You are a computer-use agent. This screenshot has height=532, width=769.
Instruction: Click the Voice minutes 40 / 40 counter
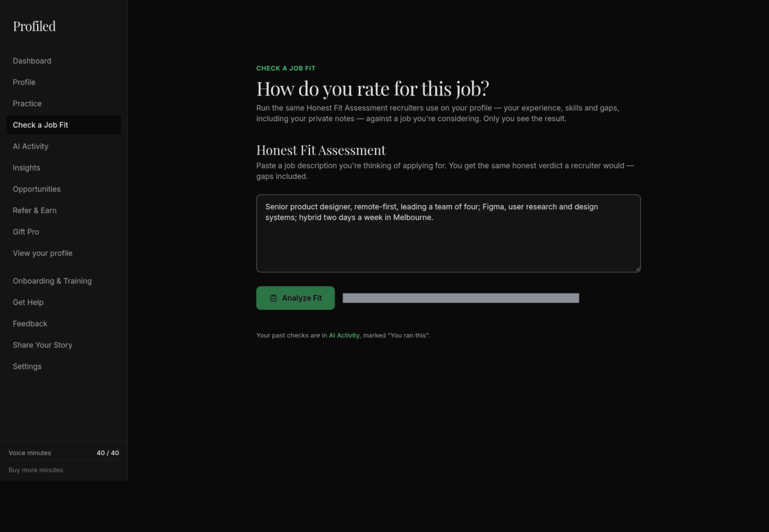coord(63,453)
